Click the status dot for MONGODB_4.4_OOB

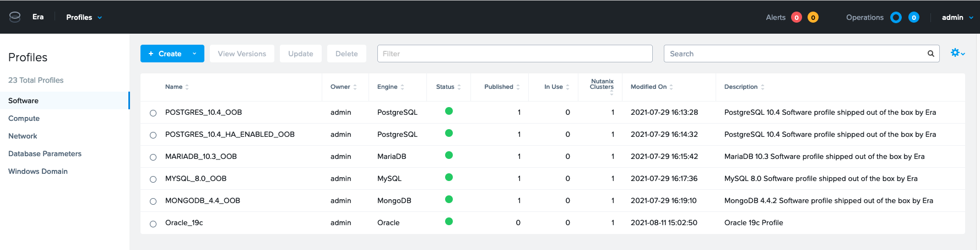pos(448,199)
